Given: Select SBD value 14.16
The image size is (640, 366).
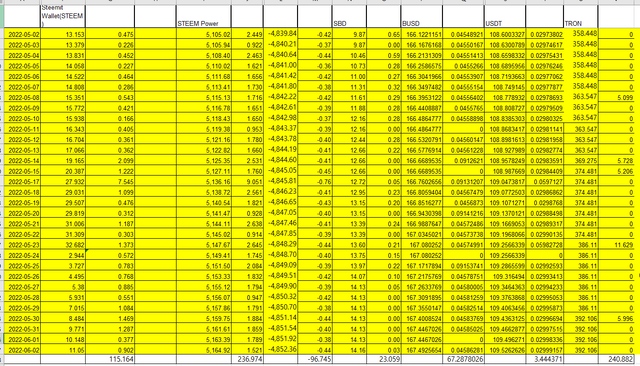Looking at the screenshot, I should coord(349,350).
